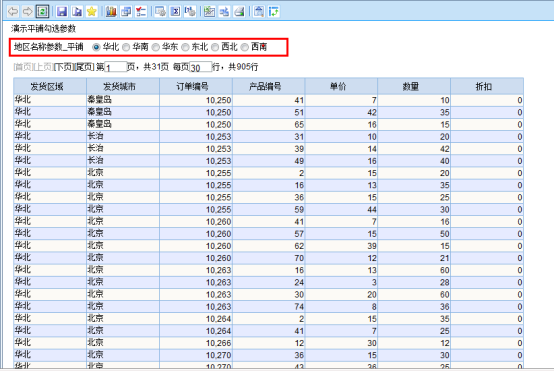Click product number 31 cell
Image resolution: width=554 pixels, height=371 pixels.
click(269, 137)
